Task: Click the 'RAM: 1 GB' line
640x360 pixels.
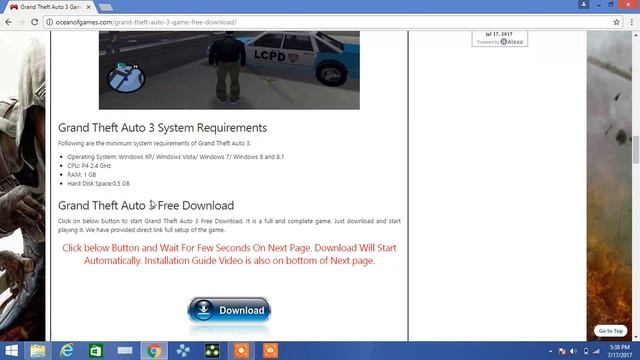Action: 82,175
